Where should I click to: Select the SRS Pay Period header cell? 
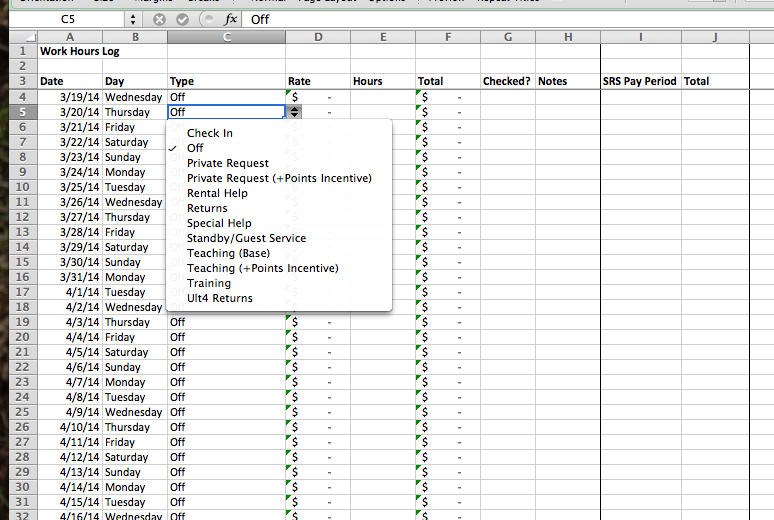[x=640, y=81]
